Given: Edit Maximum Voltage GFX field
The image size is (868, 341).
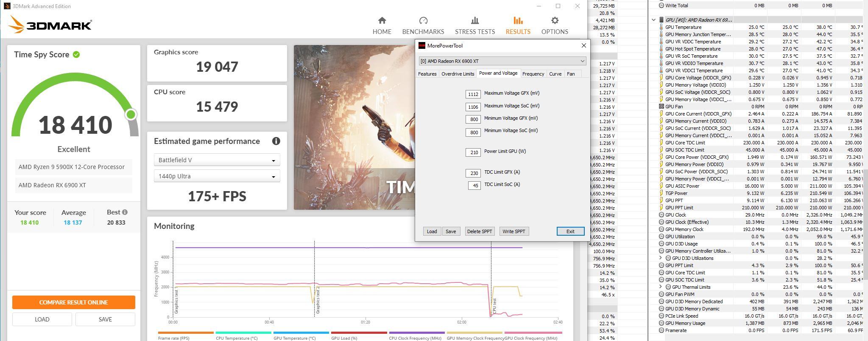Looking at the screenshot, I should coord(473,94).
